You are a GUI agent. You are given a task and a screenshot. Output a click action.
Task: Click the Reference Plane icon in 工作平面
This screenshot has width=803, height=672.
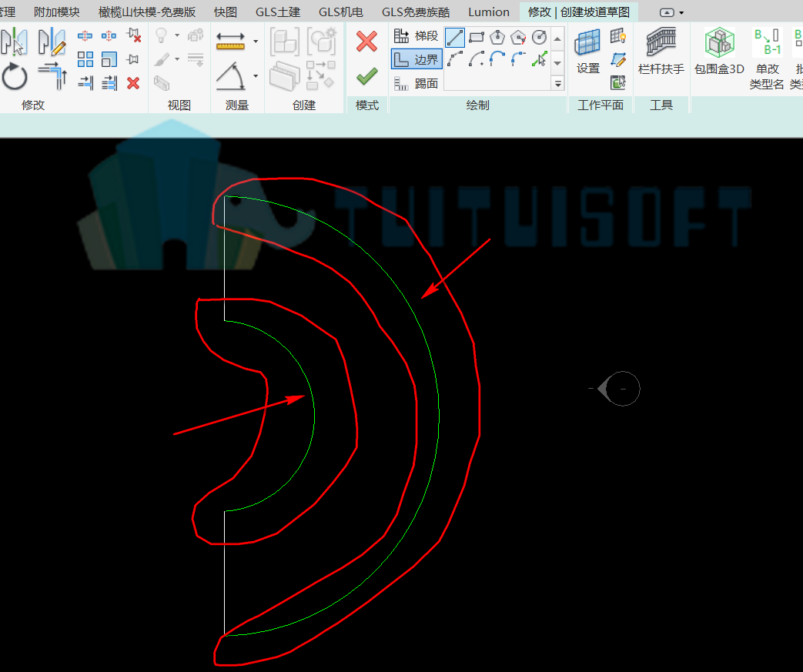(x=618, y=59)
